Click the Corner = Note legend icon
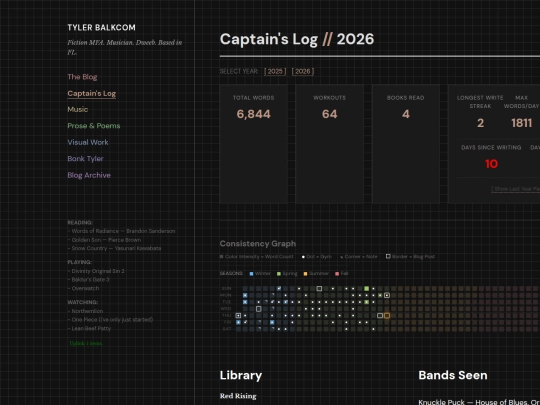Image resolution: width=540 pixels, height=405 pixels. [x=342, y=257]
